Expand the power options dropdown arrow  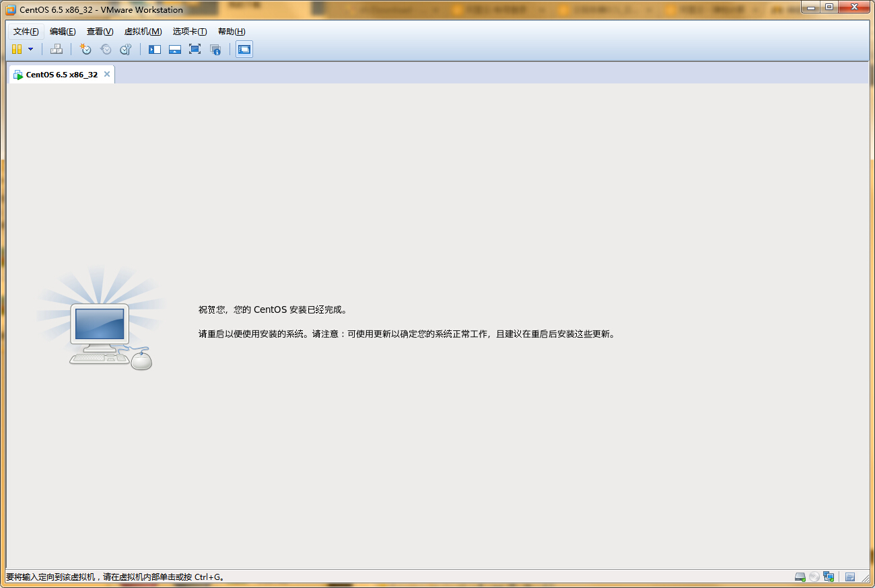(30, 49)
